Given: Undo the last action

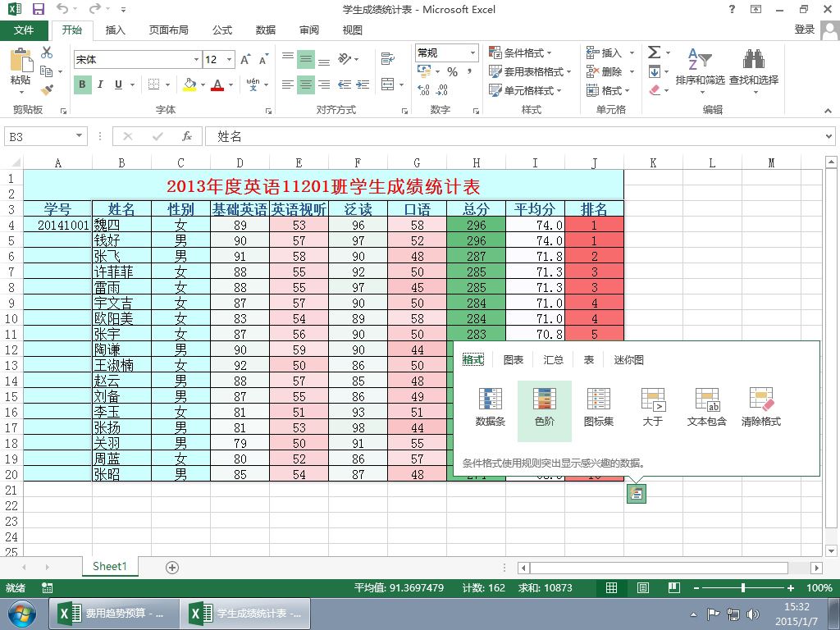Looking at the screenshot, I should pos(62,9).
